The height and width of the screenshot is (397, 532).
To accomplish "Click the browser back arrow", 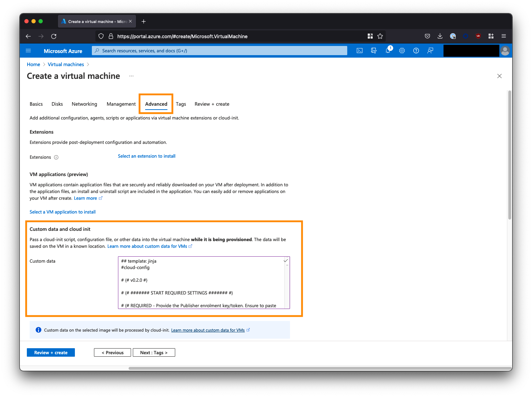I will [28, 36].
